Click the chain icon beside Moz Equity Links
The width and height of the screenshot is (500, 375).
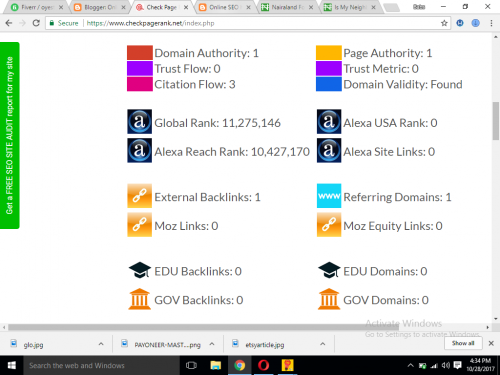coord(329,225)
